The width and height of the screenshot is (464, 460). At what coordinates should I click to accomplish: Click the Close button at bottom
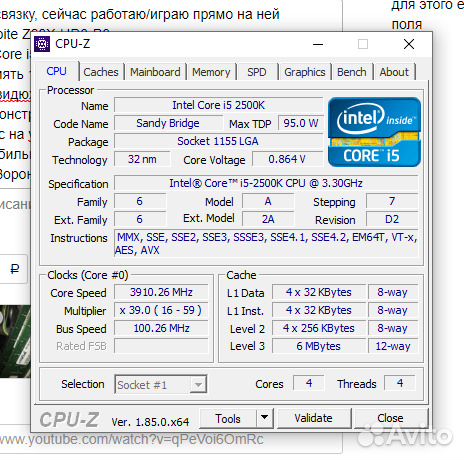(390, 418)
